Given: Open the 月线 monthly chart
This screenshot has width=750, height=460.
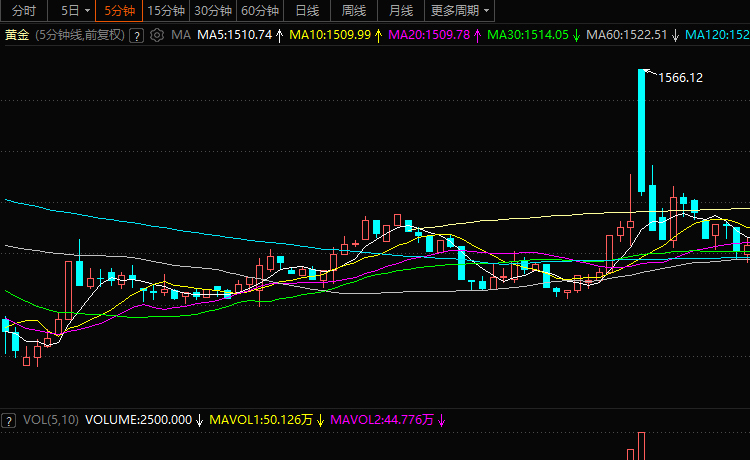Looking at the screenshot, I should pos(401,11).
